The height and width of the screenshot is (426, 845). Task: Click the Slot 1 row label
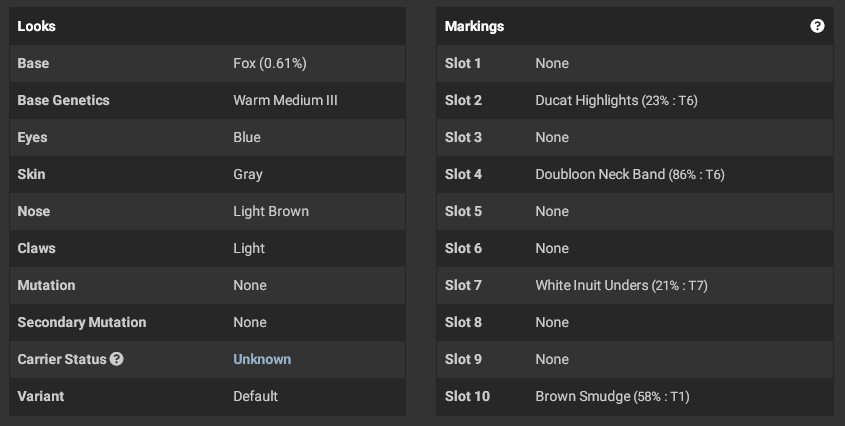(462, 63)
